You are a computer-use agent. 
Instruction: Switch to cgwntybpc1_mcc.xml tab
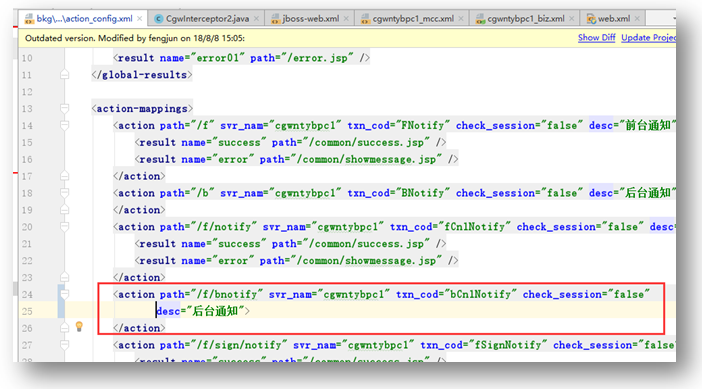click(413, 18)
